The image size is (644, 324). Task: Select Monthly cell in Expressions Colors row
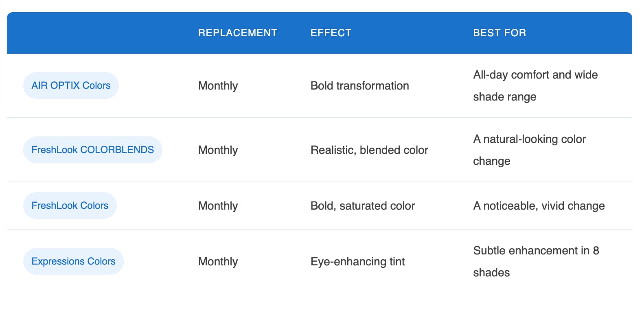coord(218,262)
